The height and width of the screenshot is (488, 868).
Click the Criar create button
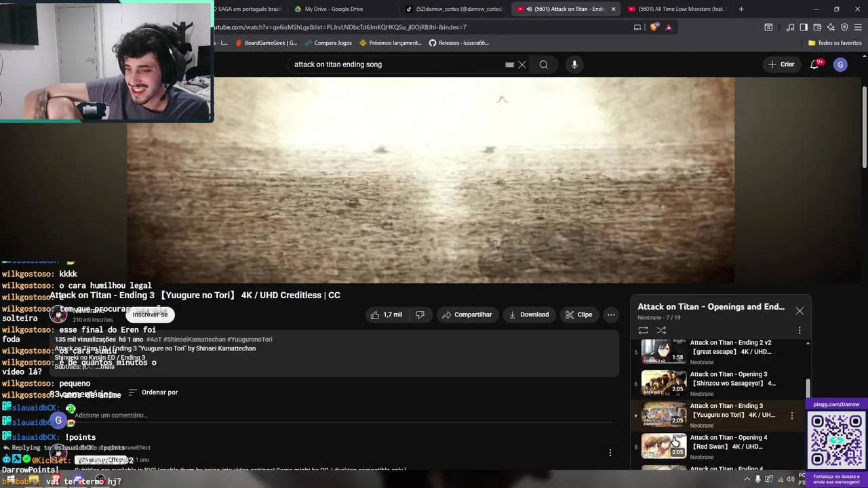tap(781, 64)
